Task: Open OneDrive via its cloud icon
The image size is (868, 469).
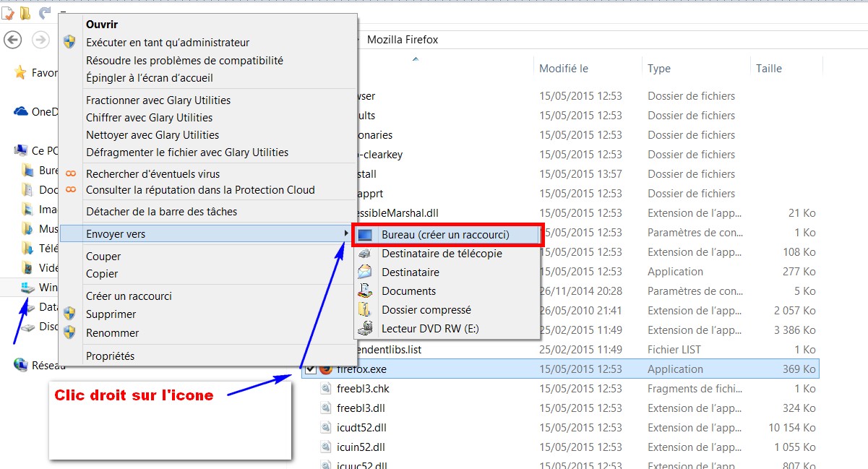Action: 21,111
